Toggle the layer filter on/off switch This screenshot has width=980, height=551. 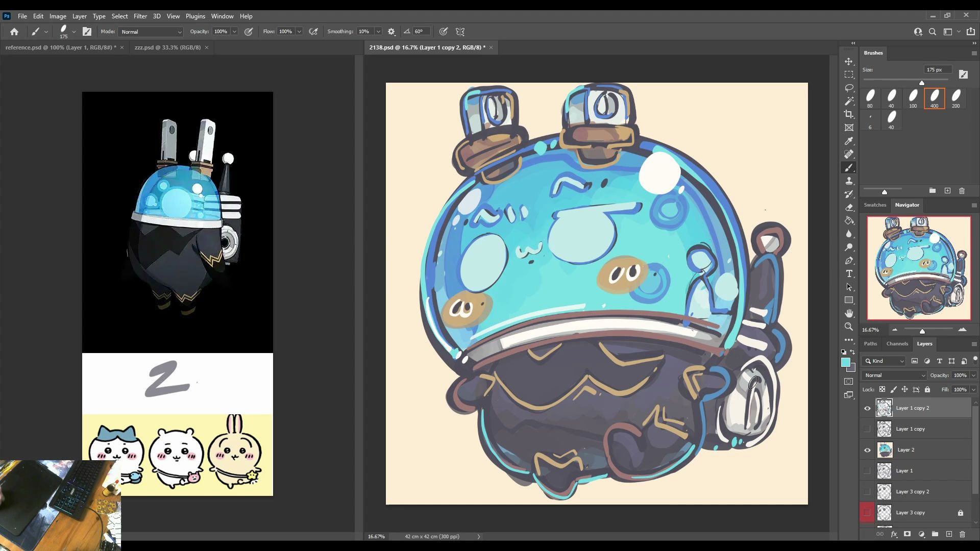[975, 360]
